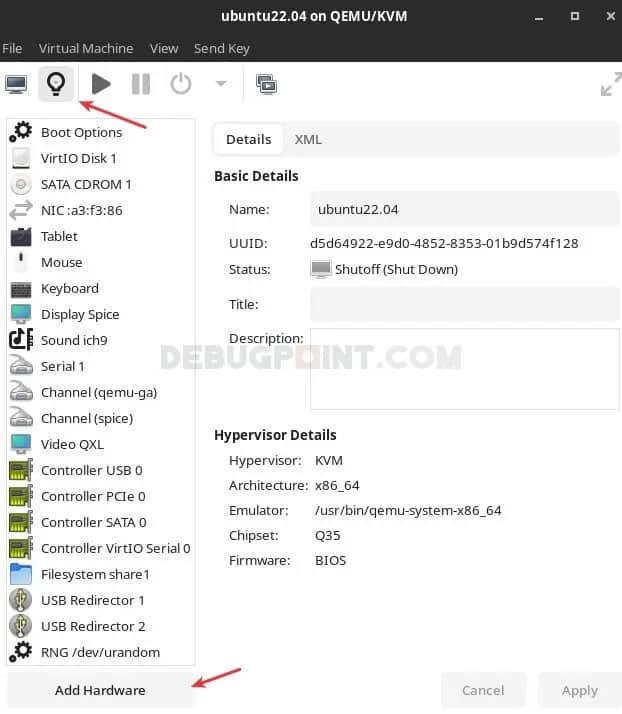Click the Description text area
The image size is (622, 714).
464,368
